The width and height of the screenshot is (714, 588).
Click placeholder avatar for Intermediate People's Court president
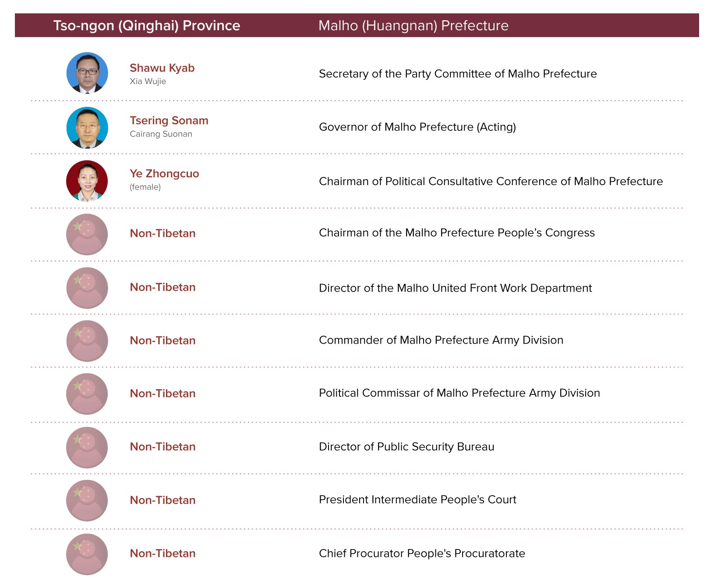87,500
